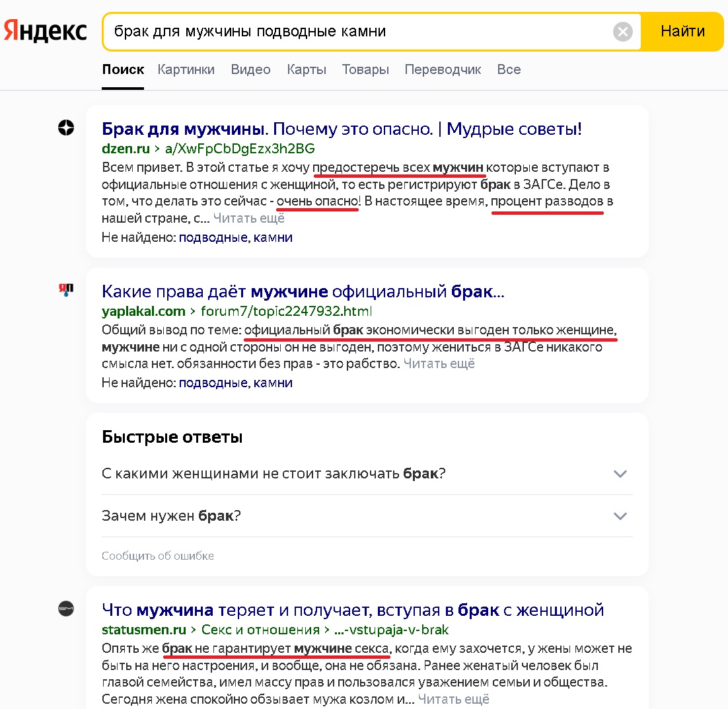The height and width of the screenshot is (709, 728).
Task: Open 'Что мужчина теряет и получает' result
Action: tap(353, 610)
